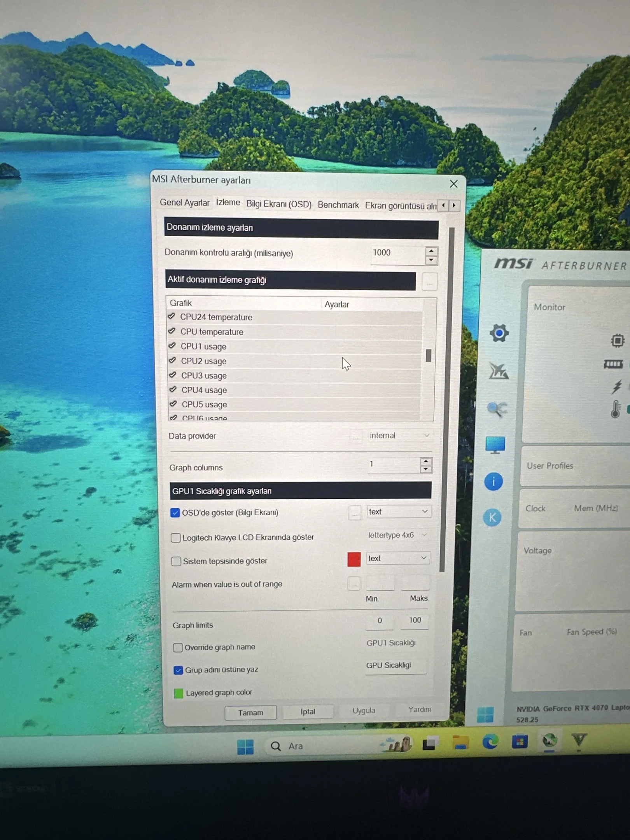The height and width of the screenshot is (840, 630).
Task: Uncheck CPU temperature graph
Action: (x=172, y=331)
